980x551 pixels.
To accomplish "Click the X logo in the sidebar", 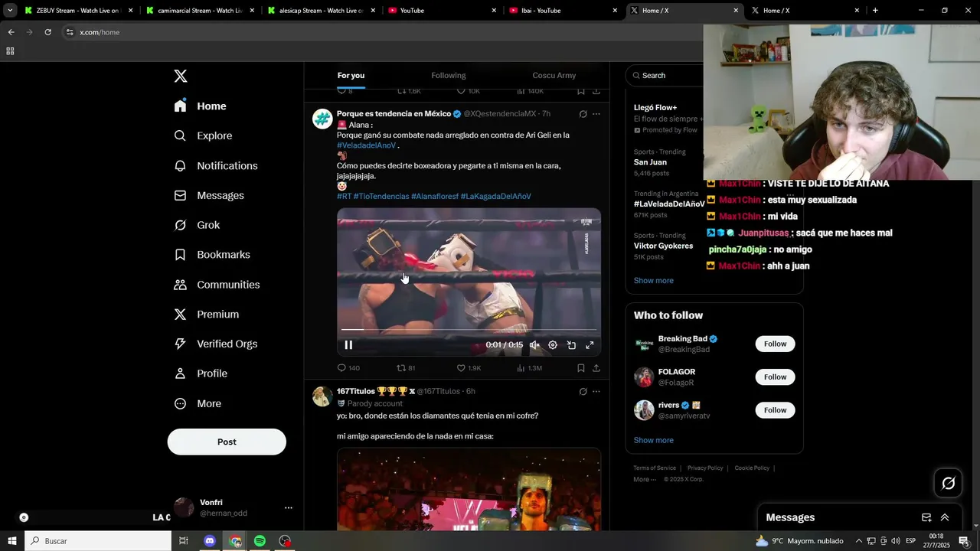I will click(181, 76).
